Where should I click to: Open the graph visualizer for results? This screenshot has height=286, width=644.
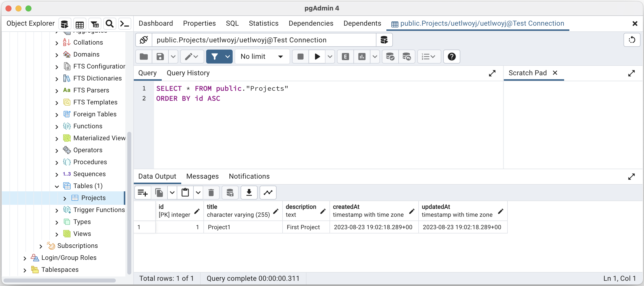(268, 193)
